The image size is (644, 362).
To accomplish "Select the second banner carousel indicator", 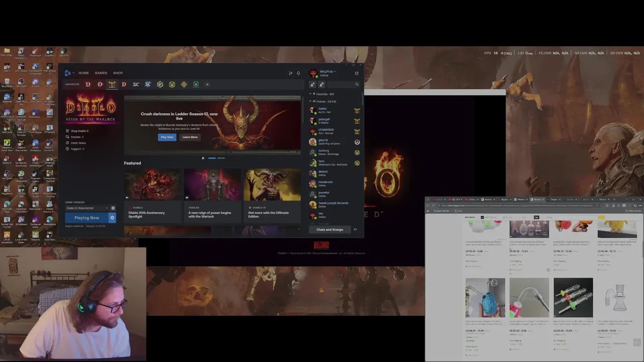I will pos(221,158).
